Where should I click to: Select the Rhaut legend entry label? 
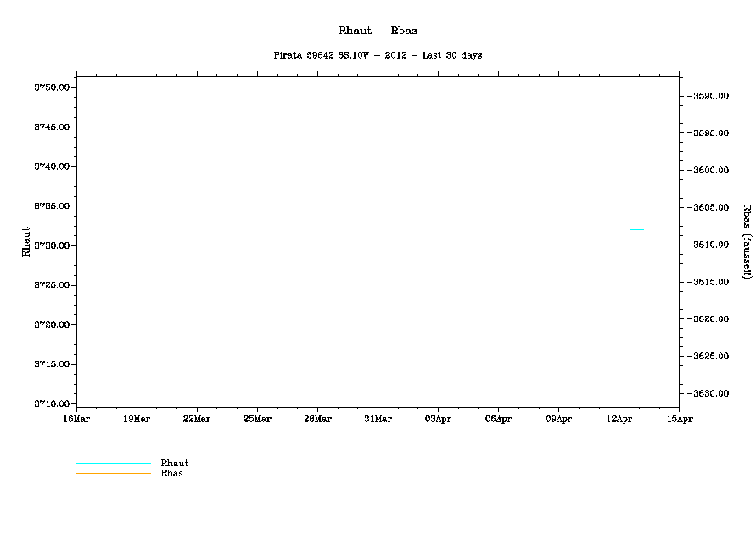(175, 463)
